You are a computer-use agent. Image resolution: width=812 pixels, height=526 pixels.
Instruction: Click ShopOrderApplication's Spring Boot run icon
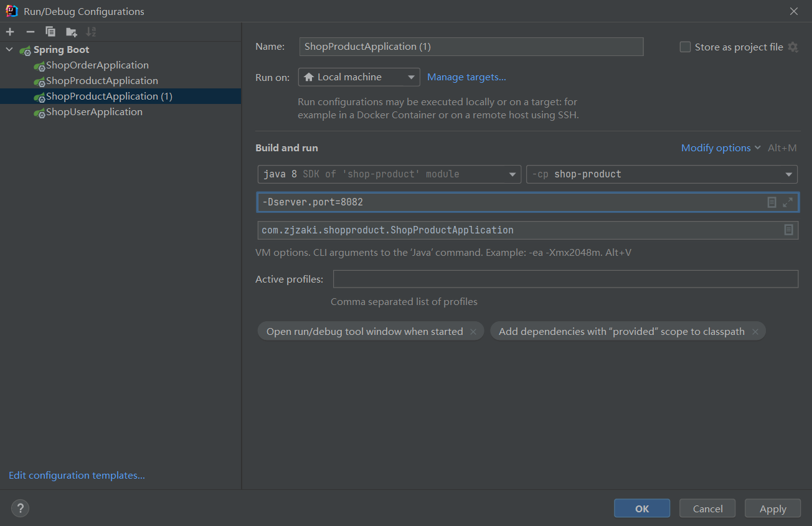39,66
